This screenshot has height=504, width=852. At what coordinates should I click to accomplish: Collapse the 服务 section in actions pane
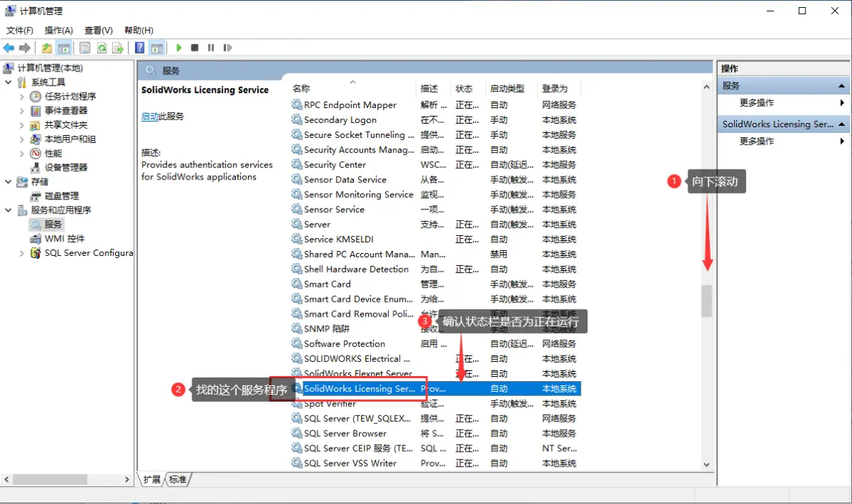click(x=841, y=86)
